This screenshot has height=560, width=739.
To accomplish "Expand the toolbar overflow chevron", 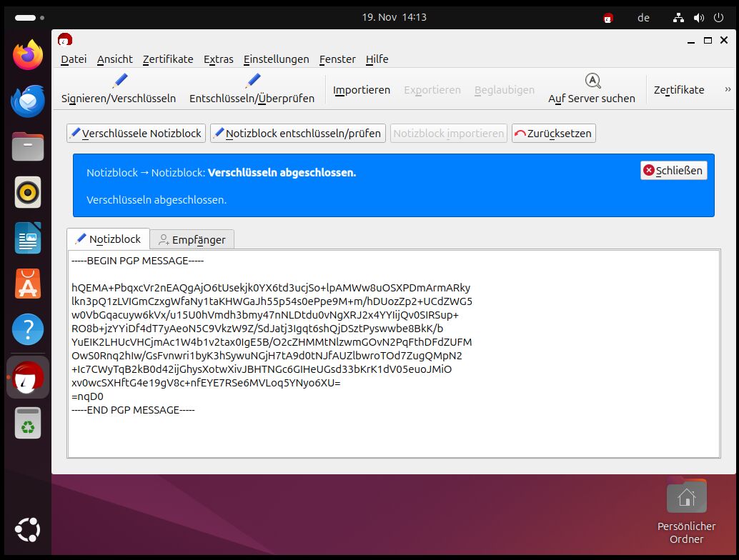I will [x=728, y=89].
